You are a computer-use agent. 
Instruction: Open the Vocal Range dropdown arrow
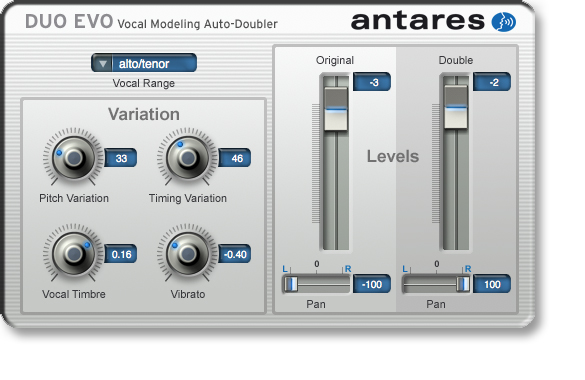click(102, 63)
